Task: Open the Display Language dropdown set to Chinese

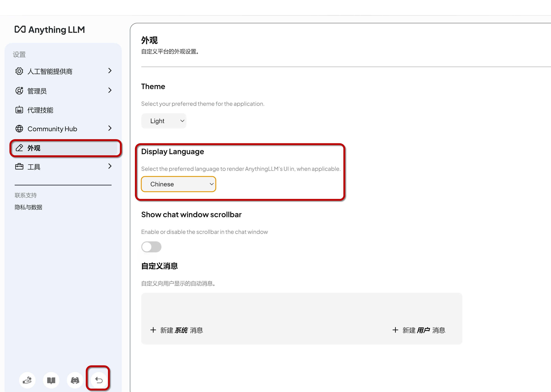Action: [178, 184]
